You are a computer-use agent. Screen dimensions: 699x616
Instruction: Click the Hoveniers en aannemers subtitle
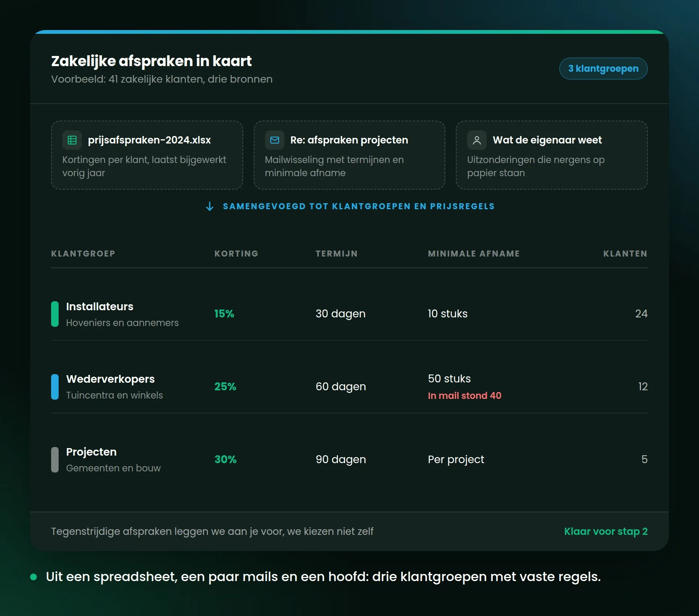(x=123, y=323)
